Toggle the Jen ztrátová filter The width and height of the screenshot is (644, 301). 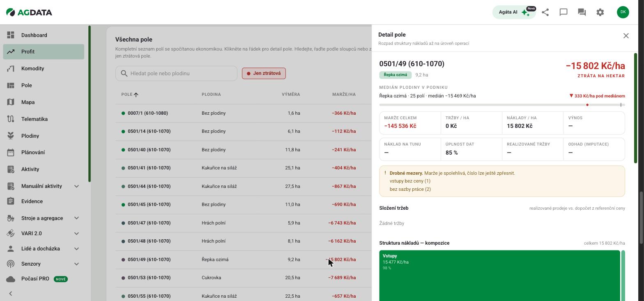coord(264,73)
